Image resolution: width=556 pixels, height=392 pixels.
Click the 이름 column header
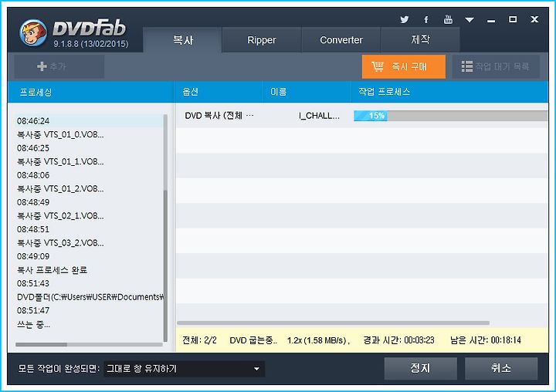[x=307, y=92]
